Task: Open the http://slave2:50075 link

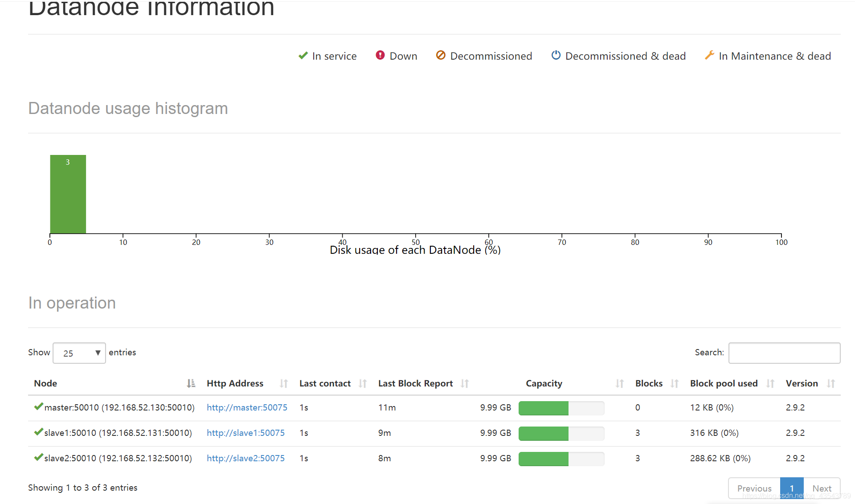Action: click(245, 458)
